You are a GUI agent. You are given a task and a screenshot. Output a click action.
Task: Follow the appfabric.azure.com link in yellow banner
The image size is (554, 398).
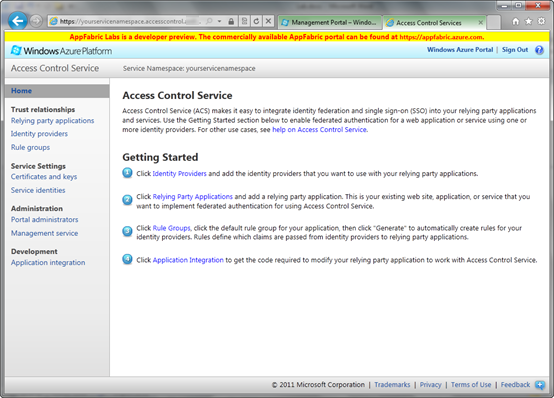coord(442,37)
